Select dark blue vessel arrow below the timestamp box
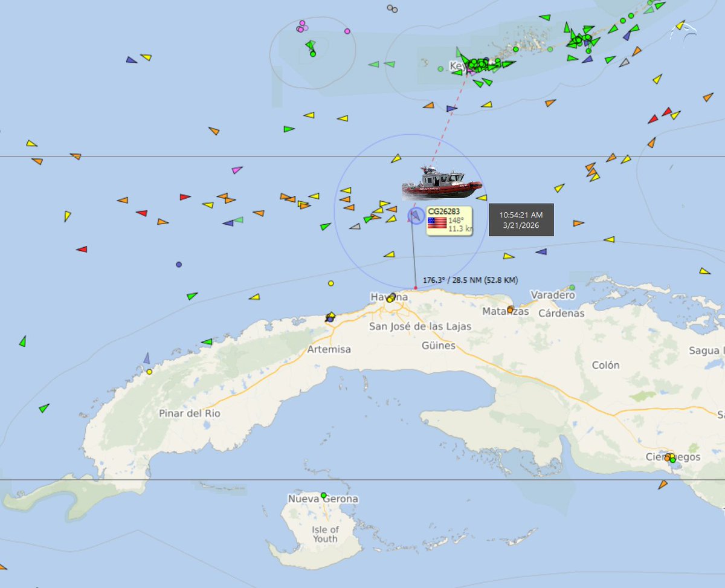The image size is (725, 588). point(541,251)
